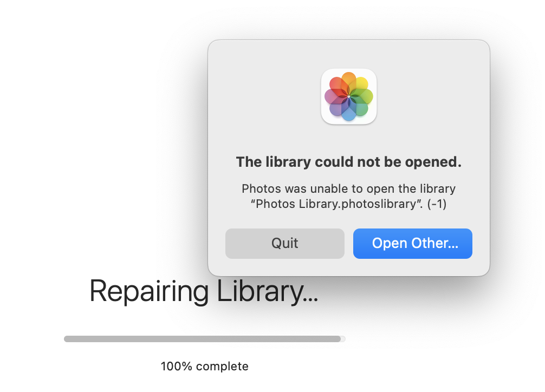Click the red petal of the Photos icon

pos(335,83)
